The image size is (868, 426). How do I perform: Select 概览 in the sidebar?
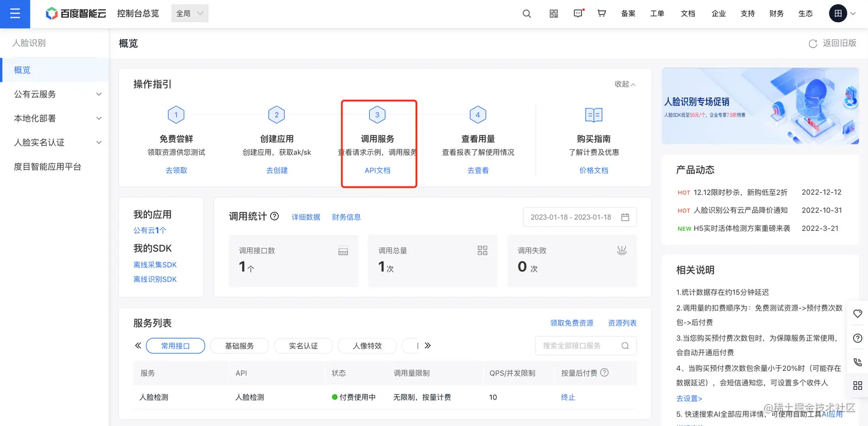54,70
